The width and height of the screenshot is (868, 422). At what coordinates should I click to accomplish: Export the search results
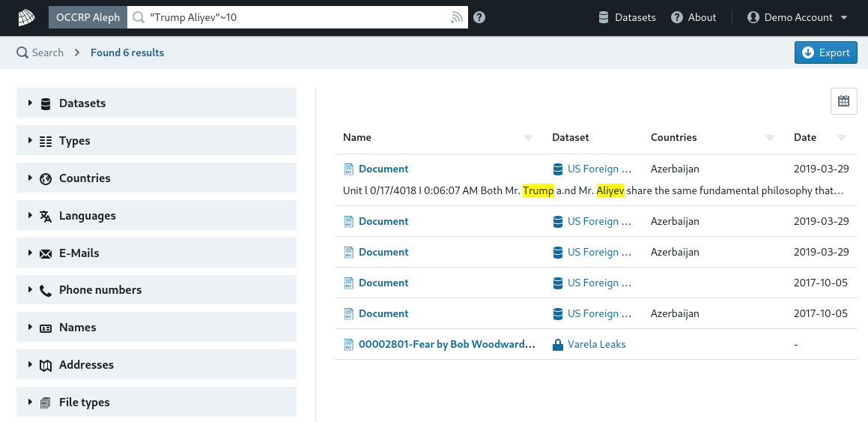pos(826,52)
